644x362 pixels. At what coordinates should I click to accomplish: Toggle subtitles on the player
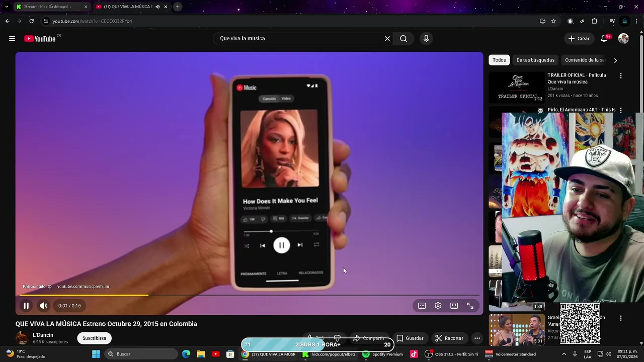[x=422, y=306]
